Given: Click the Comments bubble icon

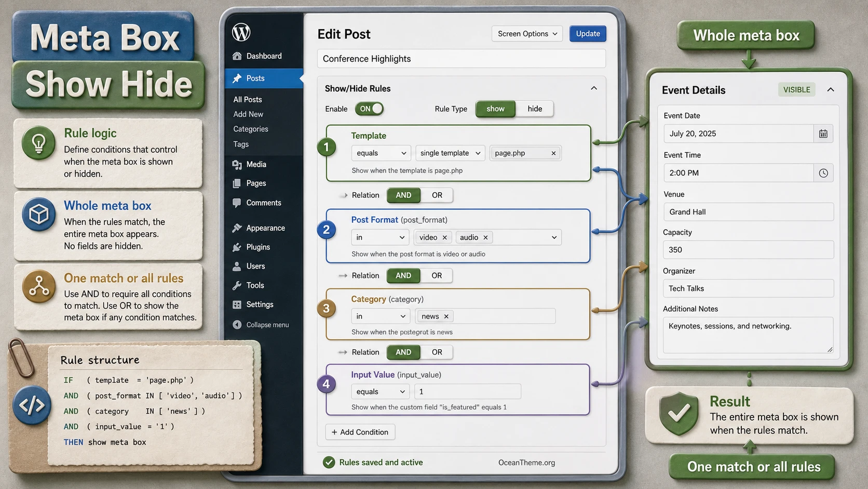Looking at the screenshot, I should [x=237, y=203].
